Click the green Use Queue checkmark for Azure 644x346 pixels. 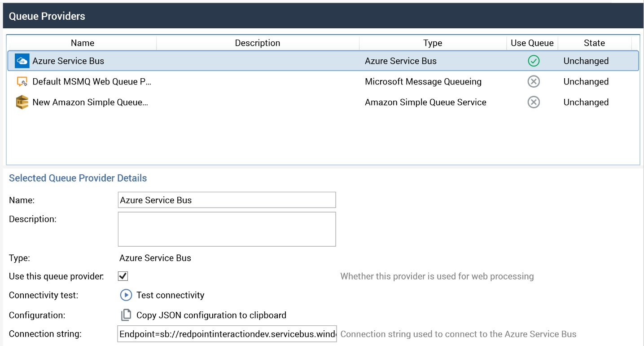point(533,61)
